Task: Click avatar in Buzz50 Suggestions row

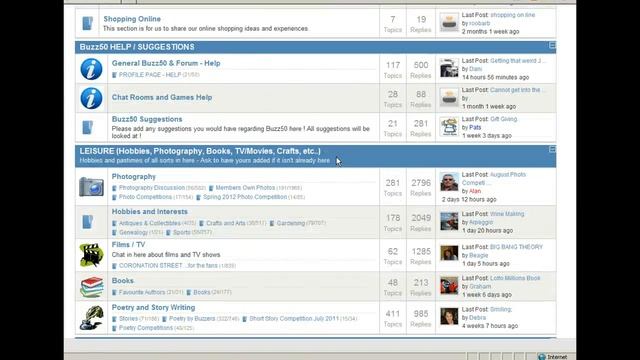Action: (449, 127)
